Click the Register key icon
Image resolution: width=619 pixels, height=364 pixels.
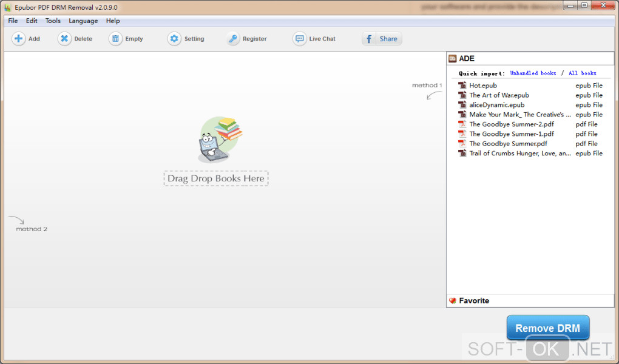click(233, 39)
